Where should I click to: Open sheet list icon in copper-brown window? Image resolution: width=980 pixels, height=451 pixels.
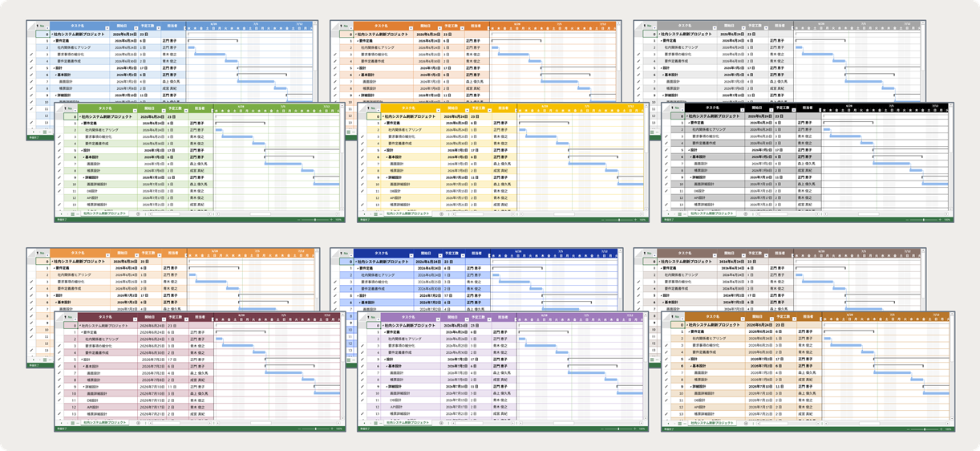pos(679,423)
